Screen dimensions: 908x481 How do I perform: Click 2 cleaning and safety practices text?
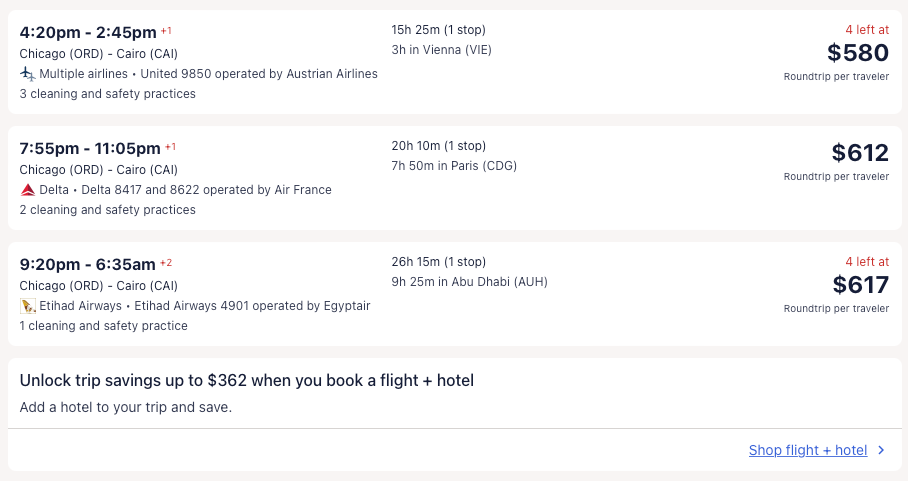tap(107, 210)
